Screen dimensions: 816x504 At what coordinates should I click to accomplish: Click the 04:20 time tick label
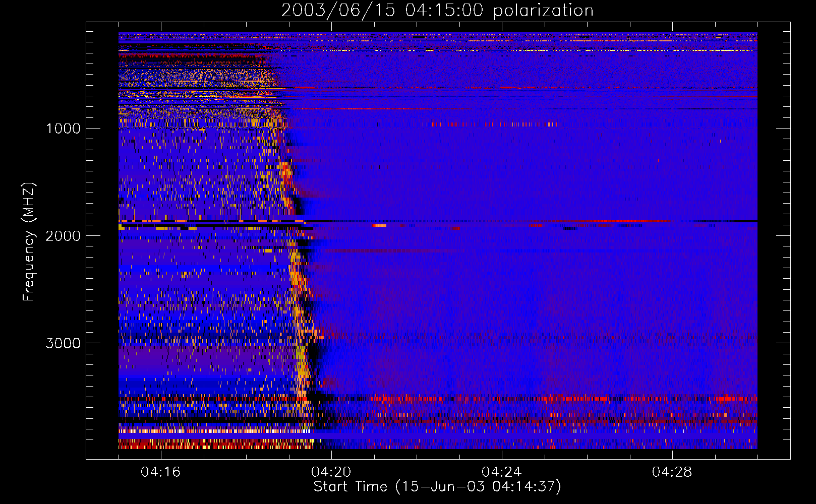coord(331,472)
